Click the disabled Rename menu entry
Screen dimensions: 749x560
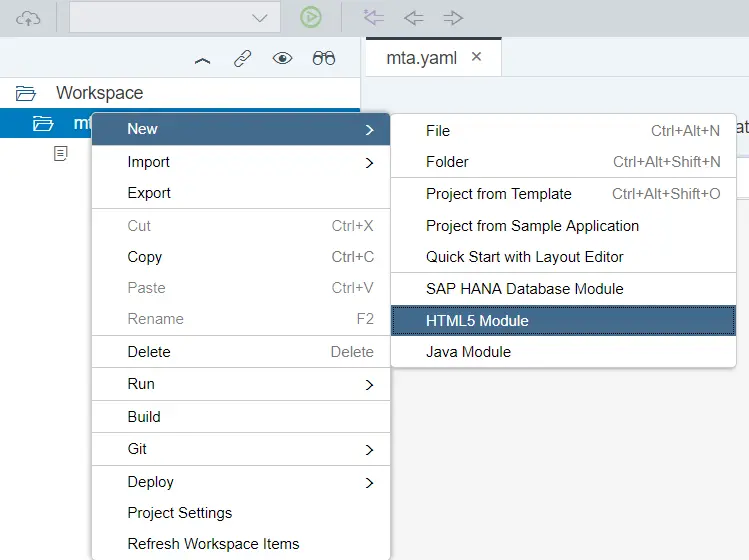[241, 319]
